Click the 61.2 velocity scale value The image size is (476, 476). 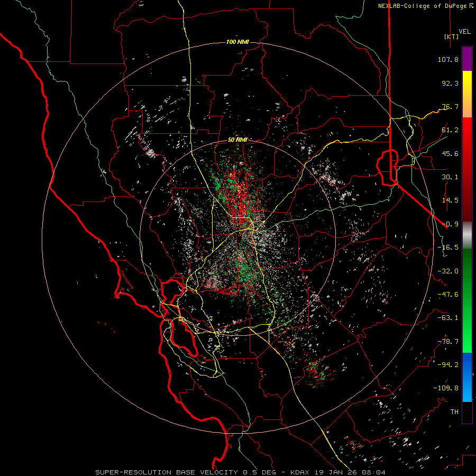[450, 130]
